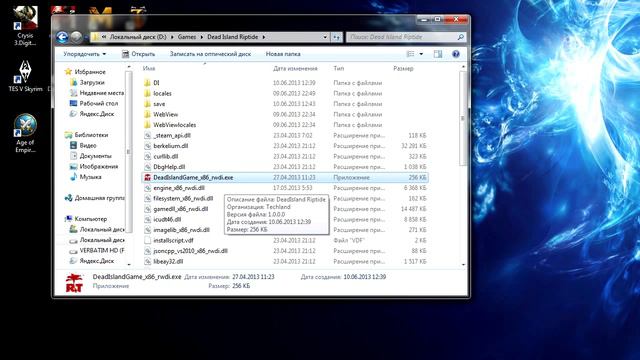Select DeadIslandGame_x86_rwdi.exe file icon
Viewport: 640px width, 360px height.
pos(147,178)
